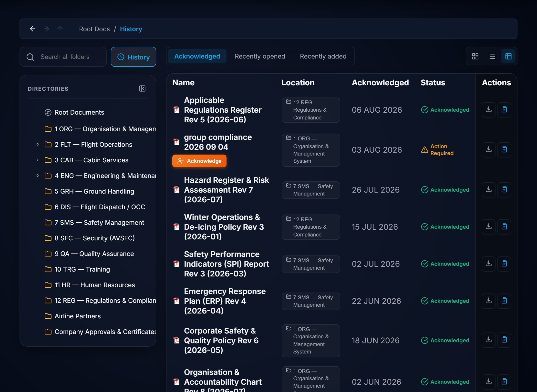Open clipboard action for Emergency Response Plan
Viewport: 537px width, 392px height.
(x=504, y=301)
